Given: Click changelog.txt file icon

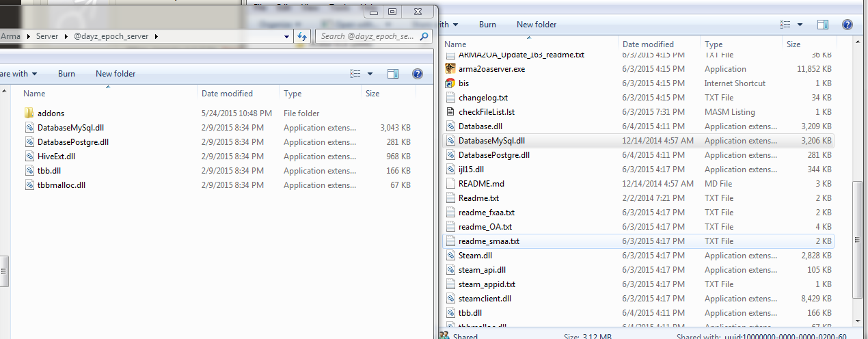Looking at the screenshot, I should pos(450,98).
